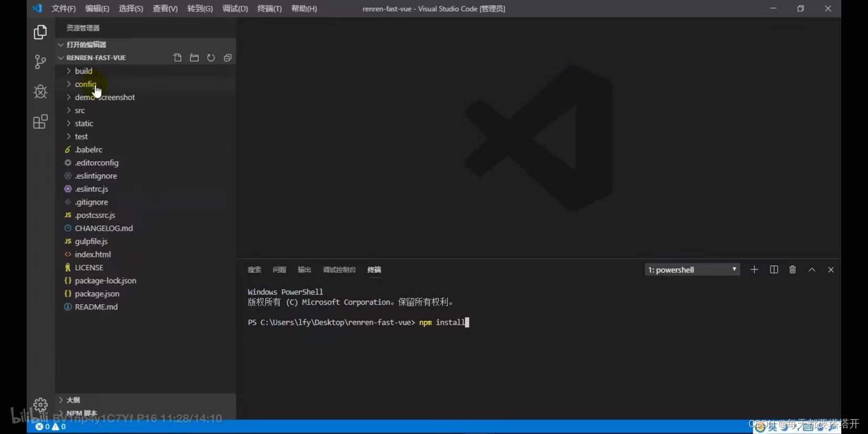The width and height of the screenshot is (868, 434).
Task: Collapse the open editors section
Action: point(146,45)
